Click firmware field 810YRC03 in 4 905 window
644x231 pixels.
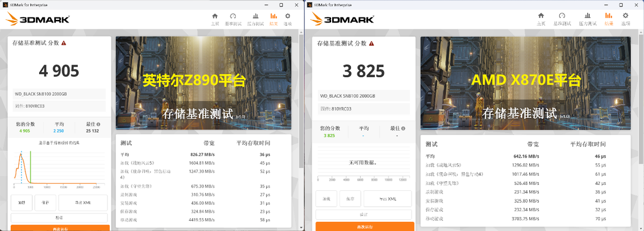59,106
